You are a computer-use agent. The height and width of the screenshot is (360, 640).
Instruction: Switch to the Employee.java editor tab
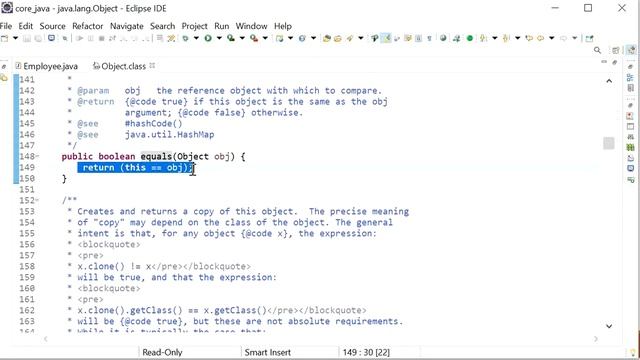coord(46,66)
